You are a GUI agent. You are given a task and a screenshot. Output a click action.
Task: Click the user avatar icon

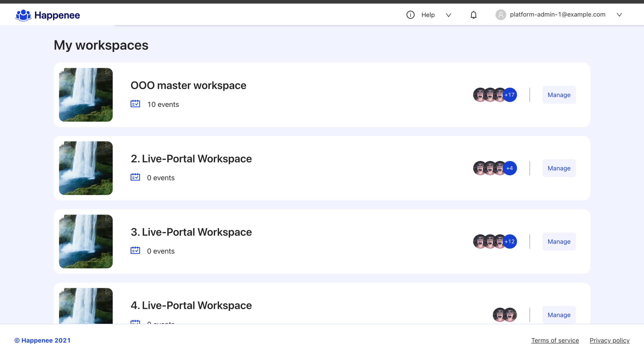pyautogui.click(x=500, y=15)
